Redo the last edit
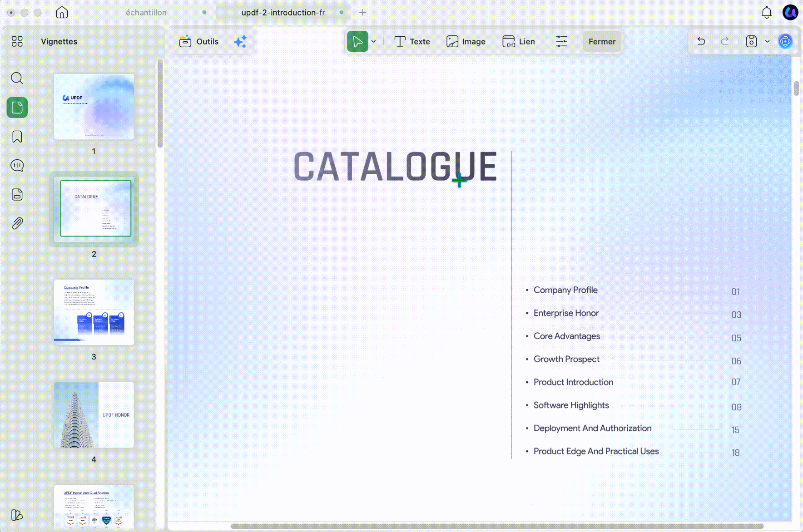 coord(725,41)
